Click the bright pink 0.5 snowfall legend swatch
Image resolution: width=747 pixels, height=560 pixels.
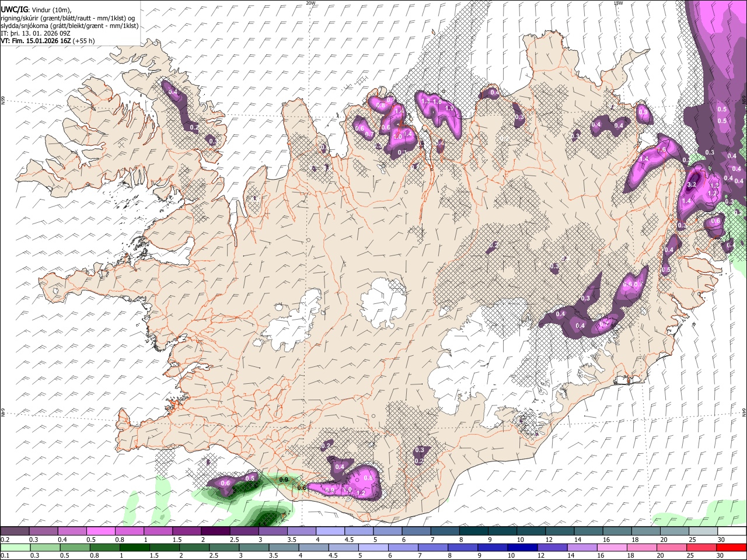[x=100, y=531]
